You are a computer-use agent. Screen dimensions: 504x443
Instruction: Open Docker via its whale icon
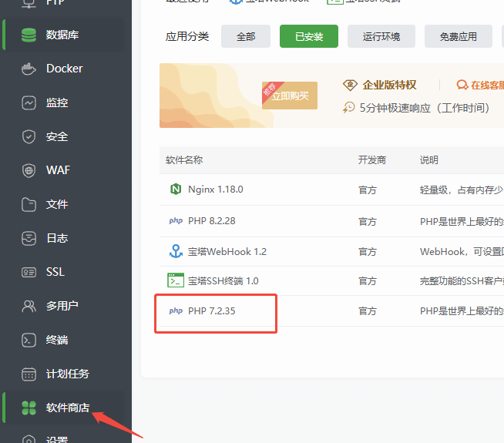point(29,69)
